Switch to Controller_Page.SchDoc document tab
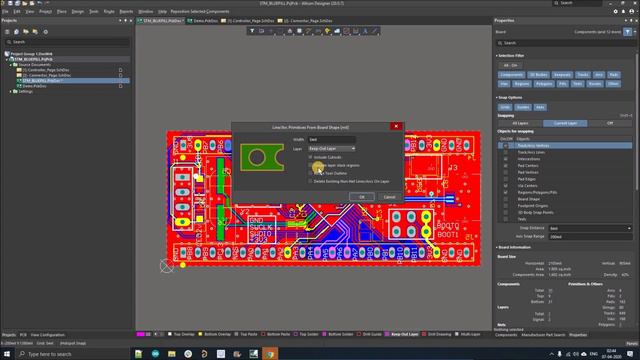The image size is (640, 360). pos(248,20)
